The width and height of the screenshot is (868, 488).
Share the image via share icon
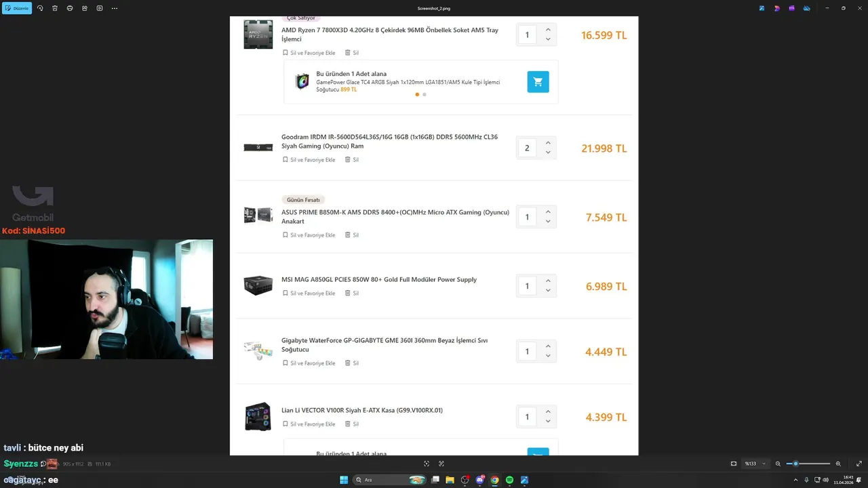[85, 8]
